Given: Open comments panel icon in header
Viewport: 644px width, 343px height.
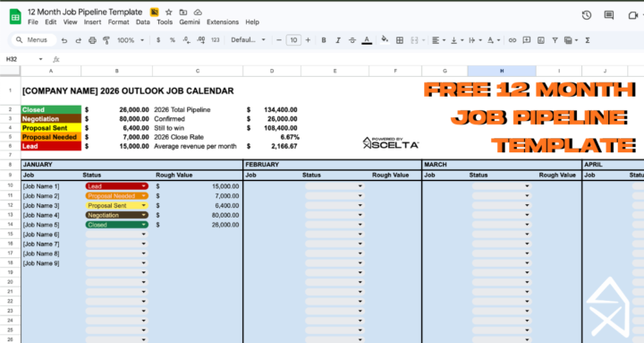Looking at the screenshot, I should [x=609, y=15].
